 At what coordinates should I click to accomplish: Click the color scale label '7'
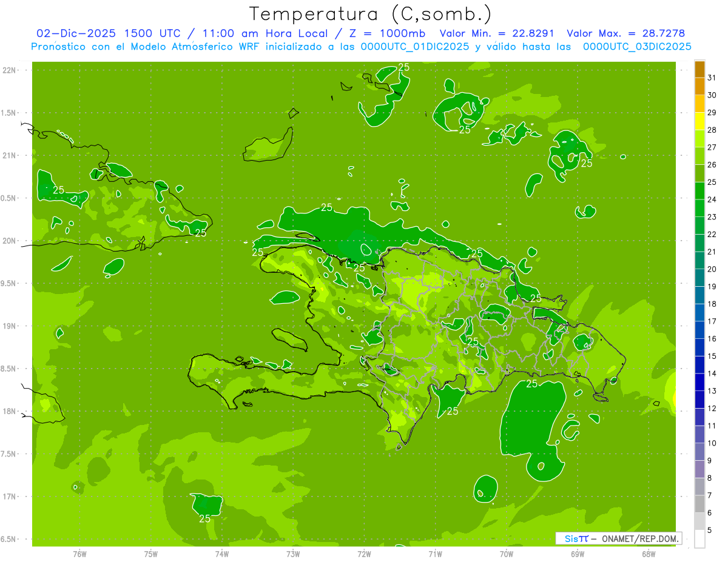tap(710, 496)
